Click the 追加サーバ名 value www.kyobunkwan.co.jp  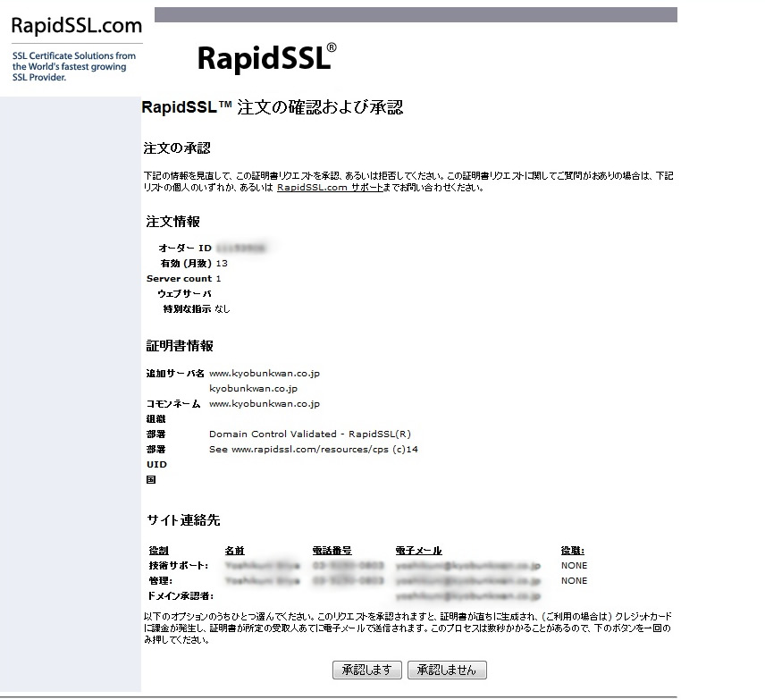(265, 373)
